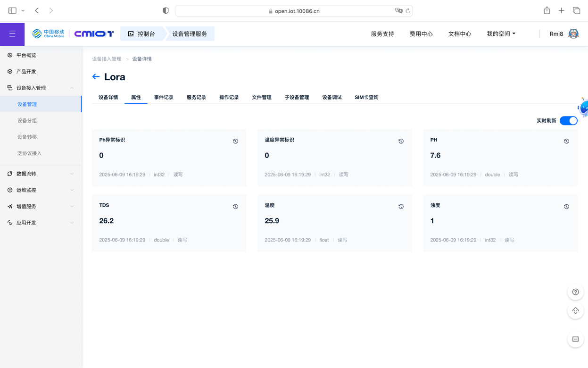This screenshot has width=588, height=368.
Task: View history of 浊度 property
Action: click(x=566, y=207)
